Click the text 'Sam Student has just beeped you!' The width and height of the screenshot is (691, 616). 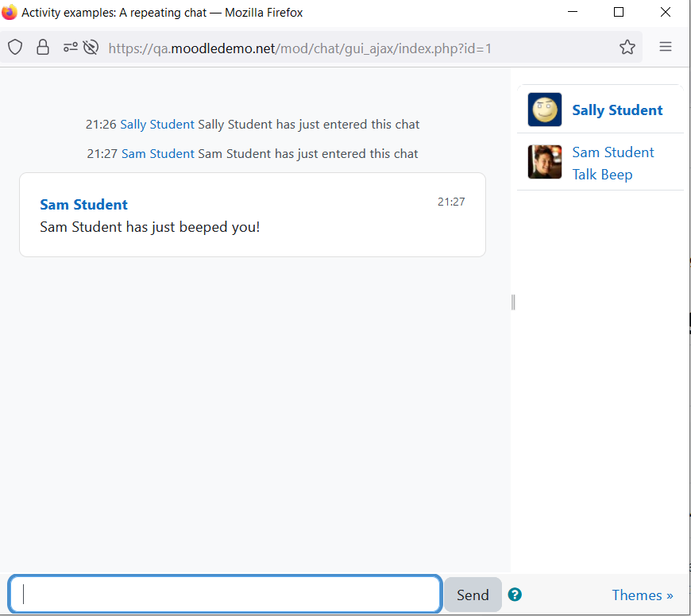click(150, 227)
